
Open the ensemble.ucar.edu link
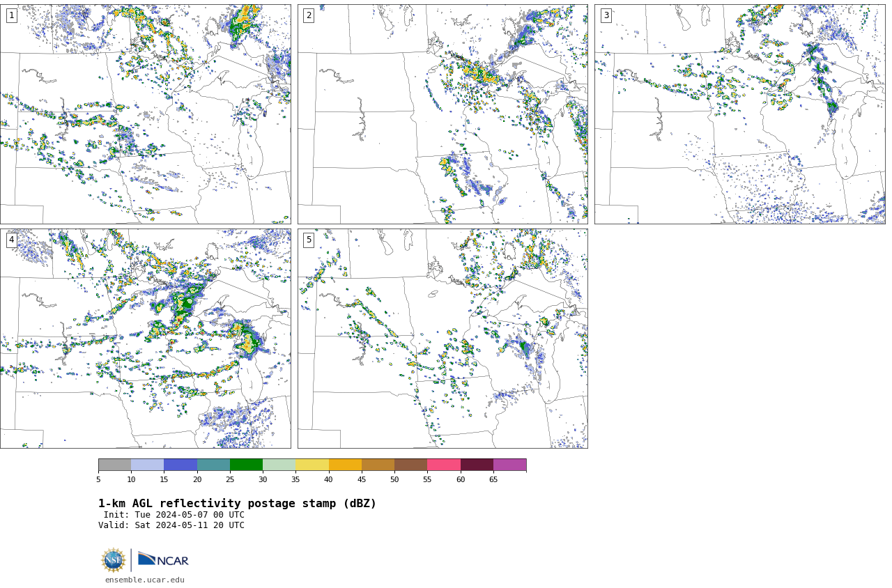click(x=145, y=580)
